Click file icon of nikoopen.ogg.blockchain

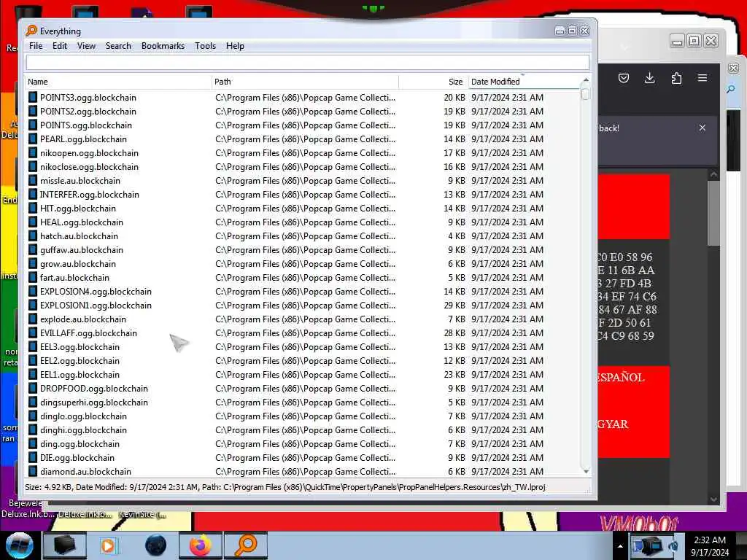click(x=32, y=153)
